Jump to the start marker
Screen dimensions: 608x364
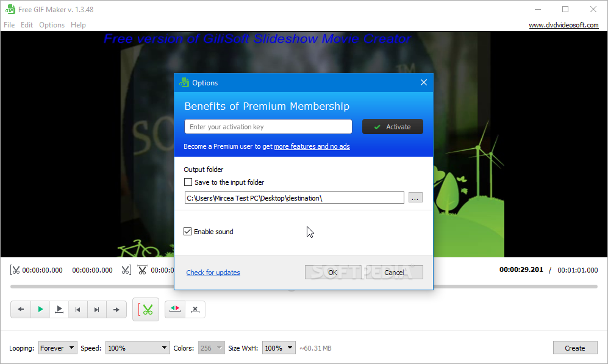click(78, 309)
